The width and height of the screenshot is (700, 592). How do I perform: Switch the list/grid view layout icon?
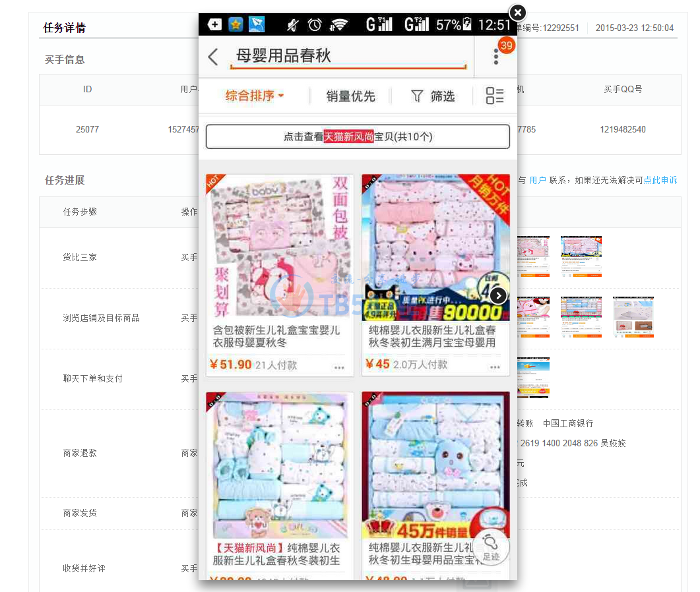pyautogui.click(x=495, y=96)
